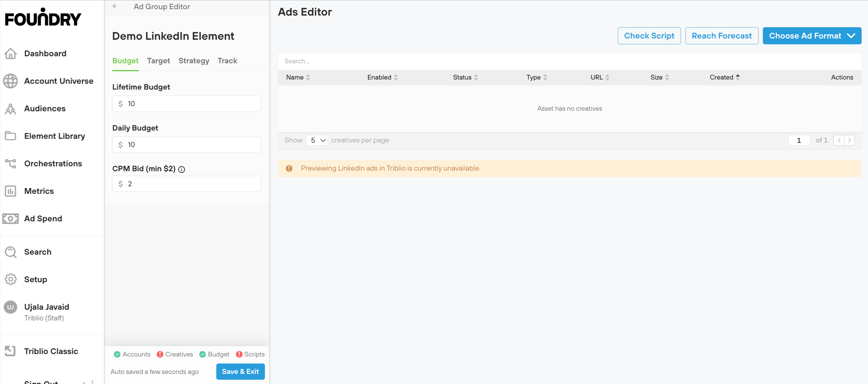Click the Check Script button
The width and height of the screenshot is (868, 384).
pos(649,36)
